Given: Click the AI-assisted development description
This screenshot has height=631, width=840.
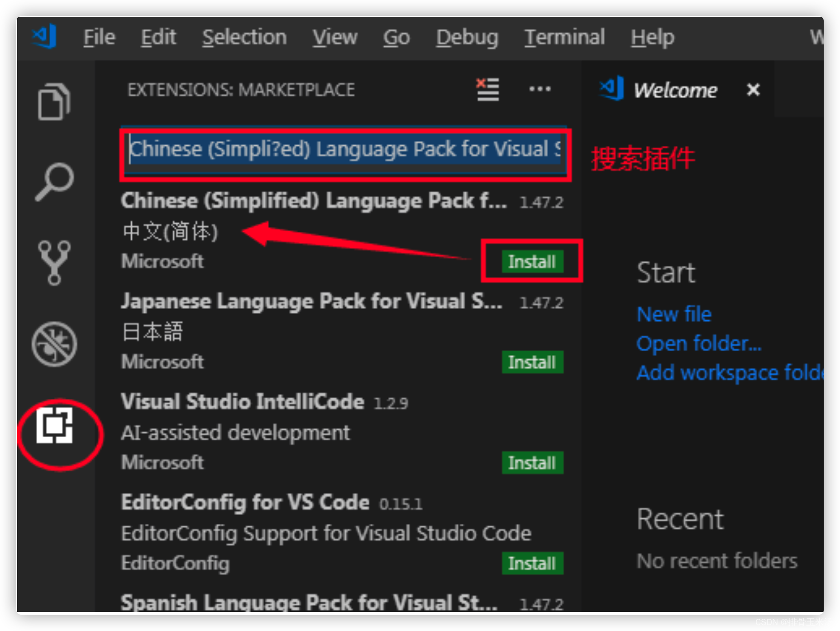Looking at the screenshot, I should pyautogui.click(x=235, y=433).
